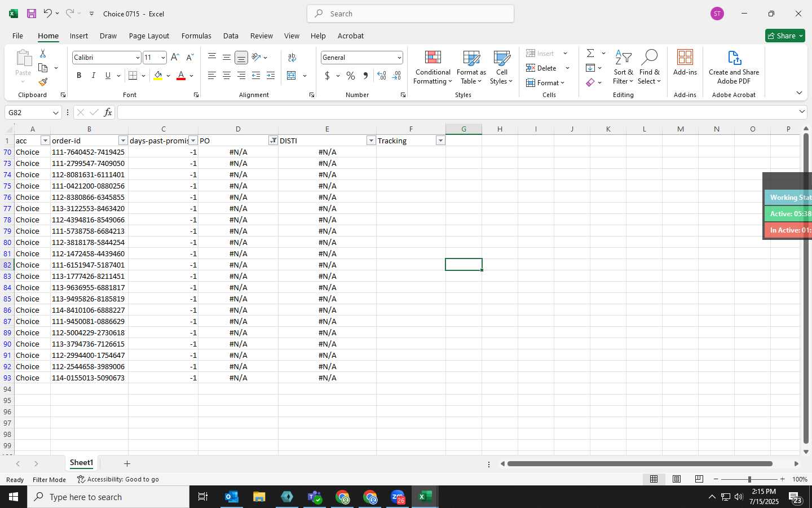This screenshot has width=812, height=508.
Task: Toggle Bold formatting
Action: 79,76
